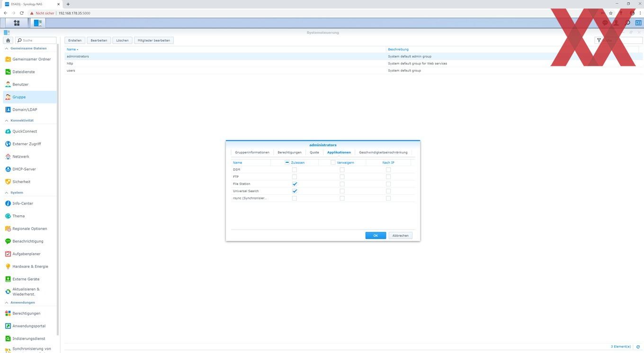
Task: Bookmark this page with star icon
Action: pos(611,13)
